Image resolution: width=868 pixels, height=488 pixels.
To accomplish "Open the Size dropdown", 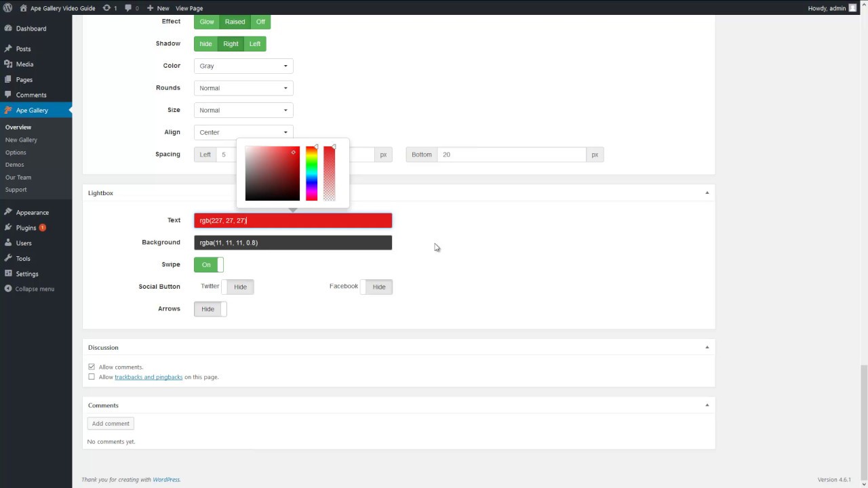I will coord(243,110).
